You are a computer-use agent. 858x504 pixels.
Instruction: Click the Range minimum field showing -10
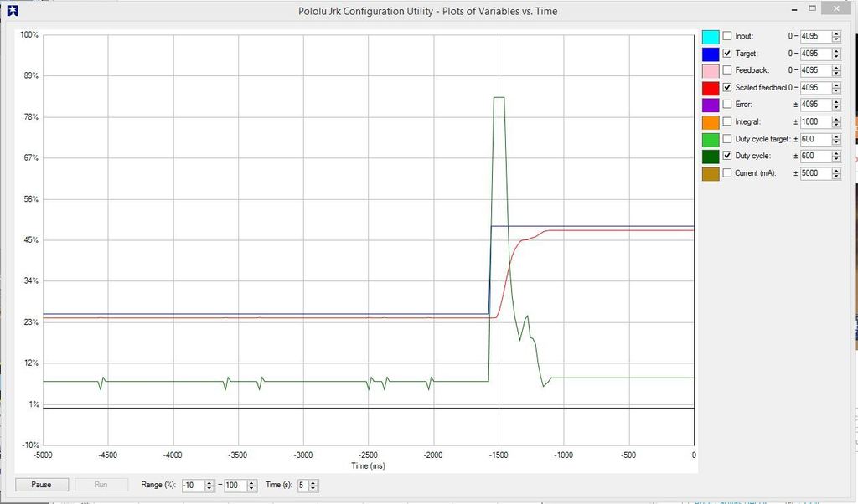coord(194,485)
